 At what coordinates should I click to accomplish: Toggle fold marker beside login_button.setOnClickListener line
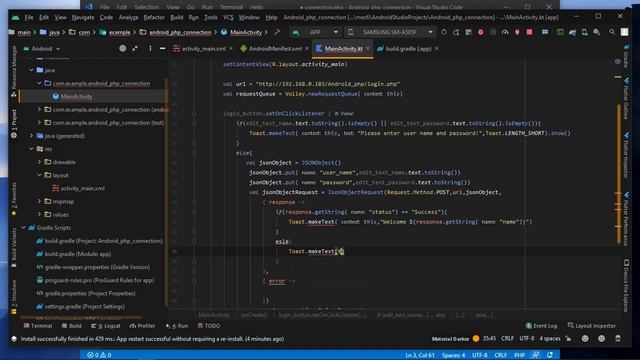click(x=194, y=113)
